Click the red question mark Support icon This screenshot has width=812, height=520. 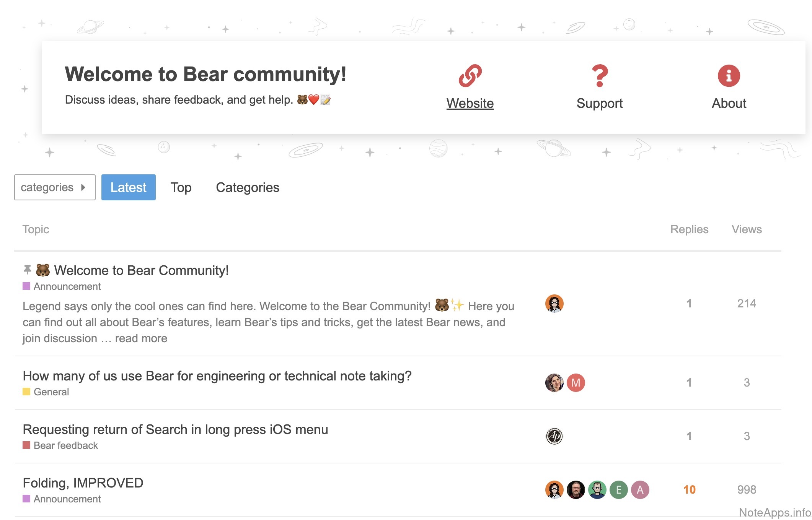[x=599, y=76]
